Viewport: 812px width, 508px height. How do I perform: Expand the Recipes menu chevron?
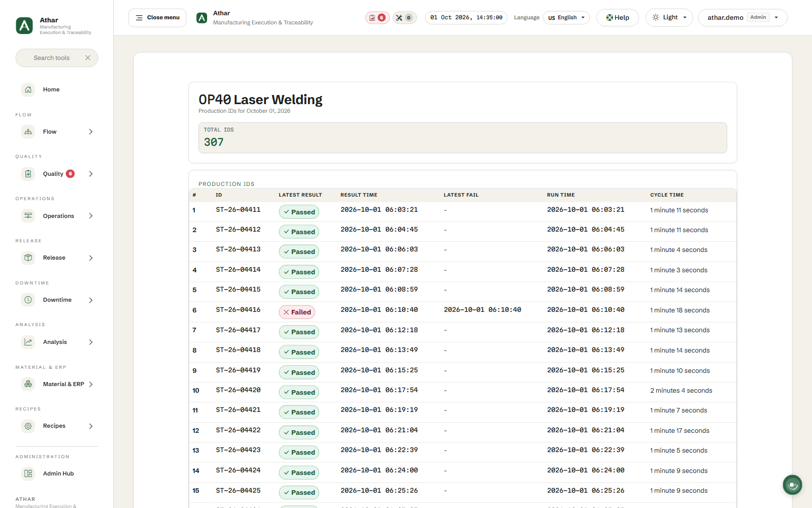click(91, 426)
